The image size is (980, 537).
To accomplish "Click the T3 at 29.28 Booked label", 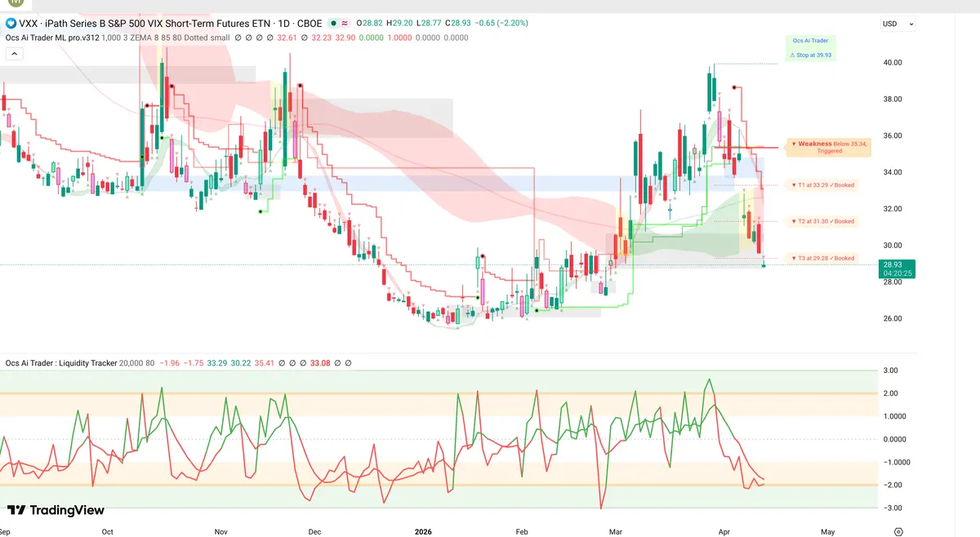I will 822,258.
